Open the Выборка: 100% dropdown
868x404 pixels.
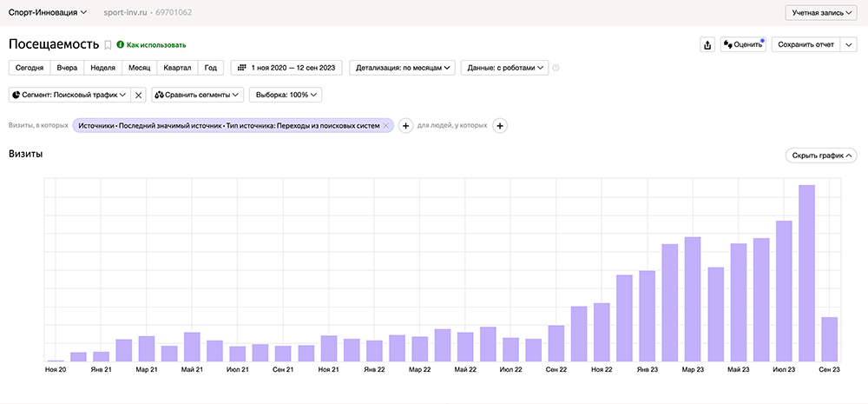point(286,95)
